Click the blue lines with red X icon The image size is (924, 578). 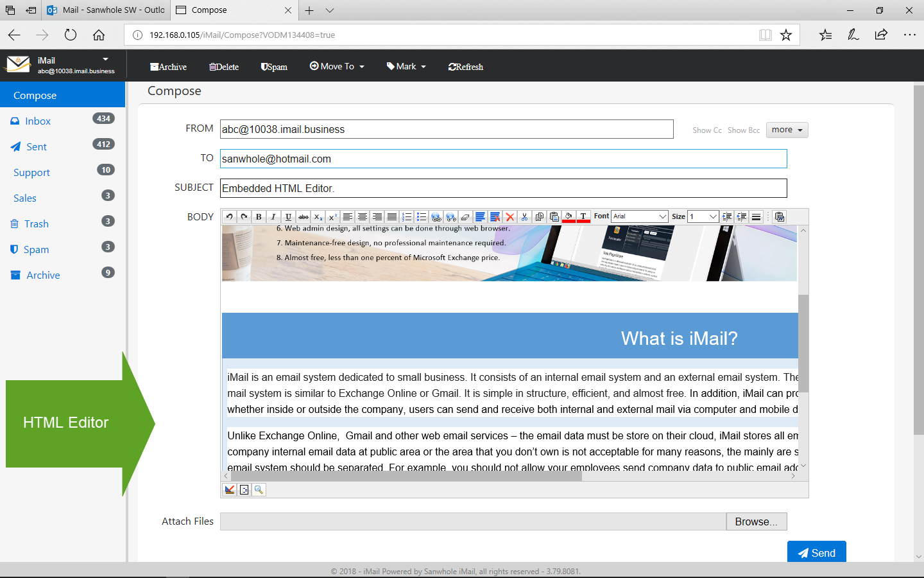[495, 216]
